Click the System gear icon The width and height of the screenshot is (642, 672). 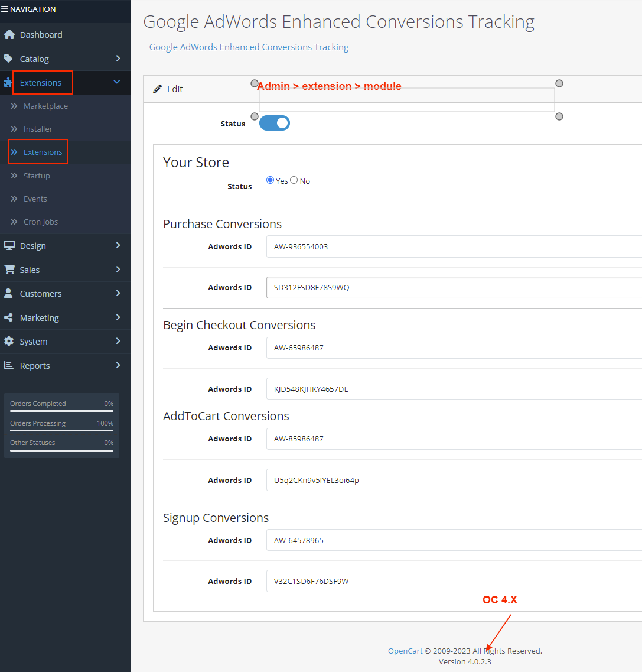point(9,341)
